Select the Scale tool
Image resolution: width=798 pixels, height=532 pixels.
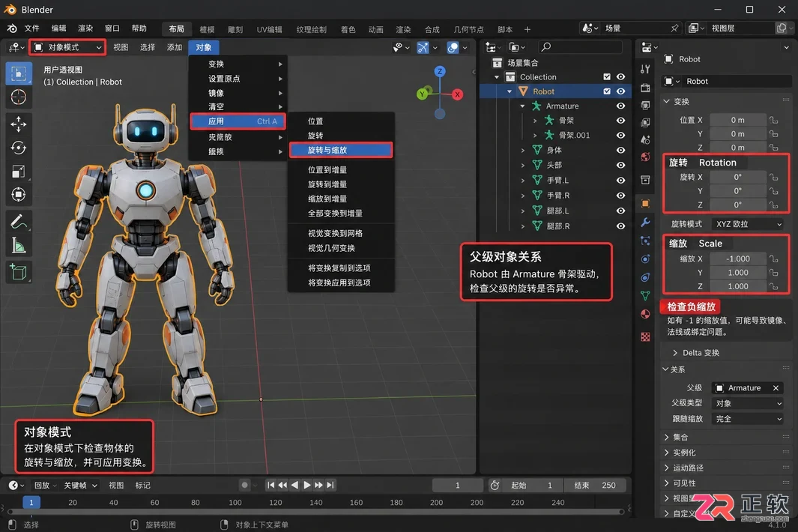[x=19, y=172]
